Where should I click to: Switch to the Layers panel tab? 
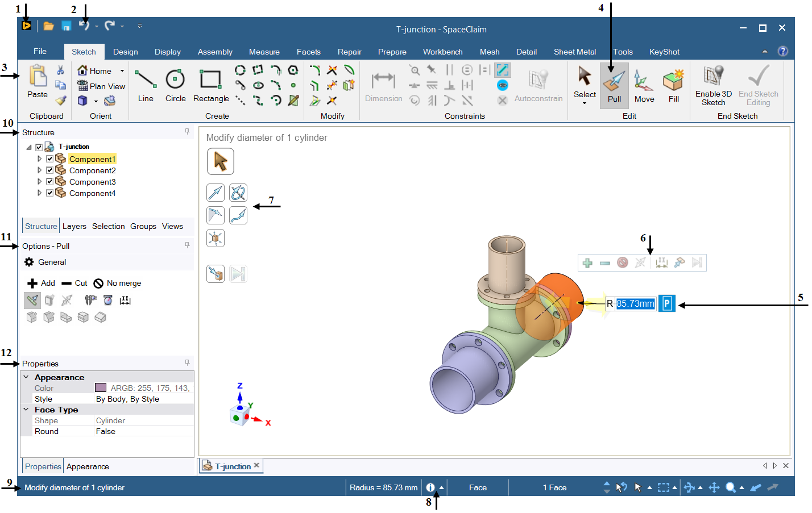pos(74,226)
